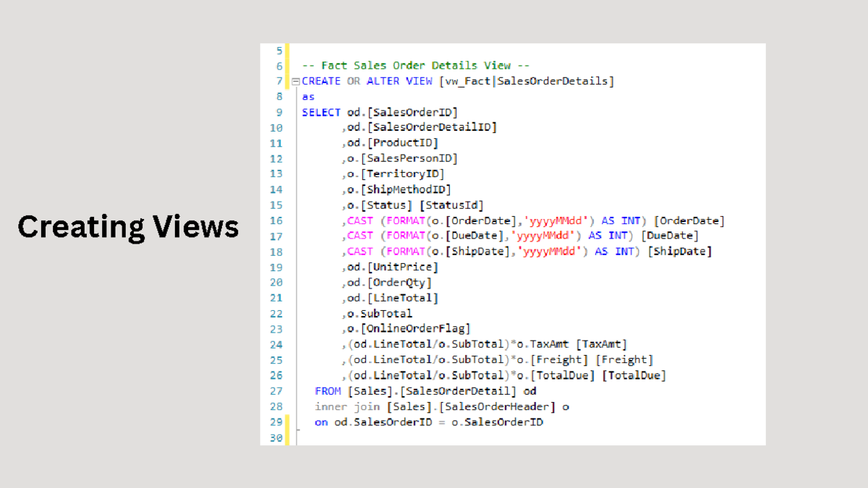868x488 pixels.
Task: Click the [ShipDate] alias at line end
Action: [x=680, y=252]
